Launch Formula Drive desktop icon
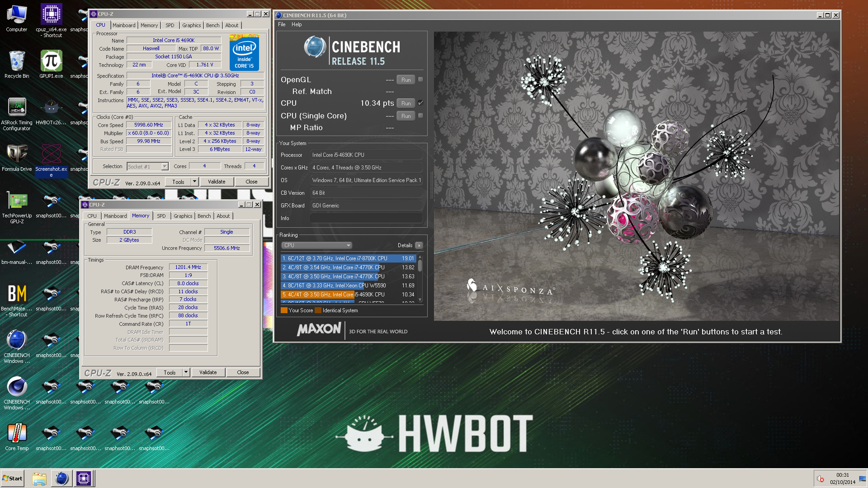Screen dimensions: 868x488 click(x=17, y=158)
